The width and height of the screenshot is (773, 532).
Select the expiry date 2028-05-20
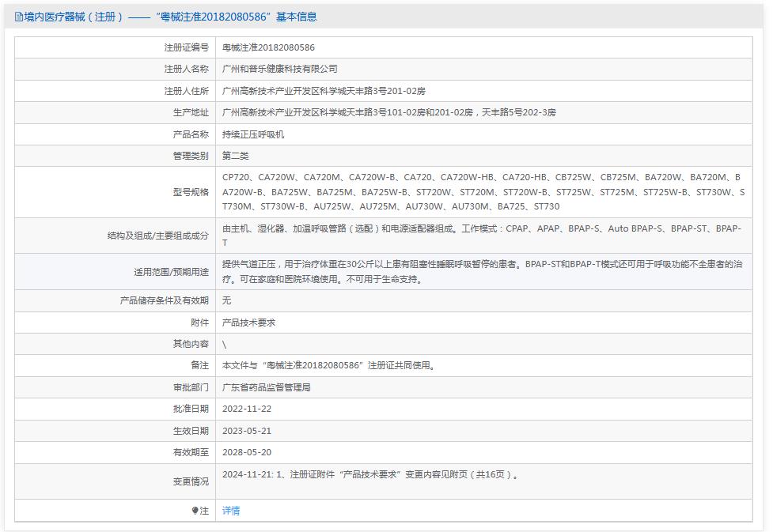click(248, 453)
